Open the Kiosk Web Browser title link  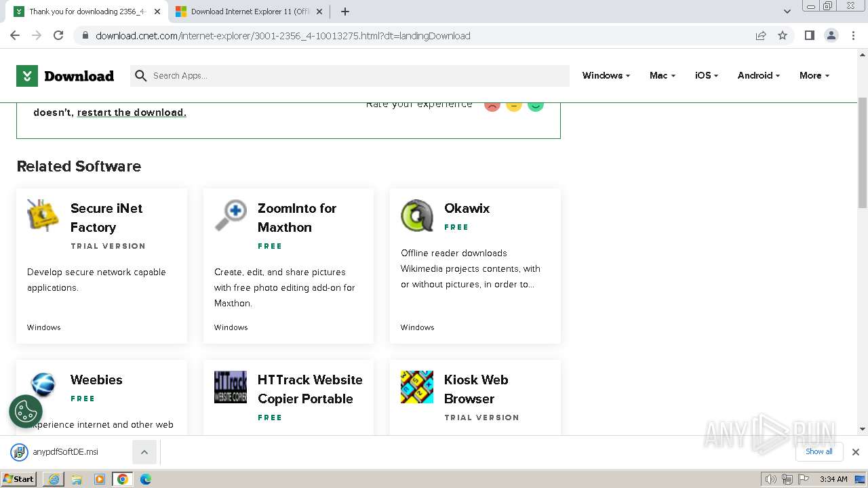(476, 389)
